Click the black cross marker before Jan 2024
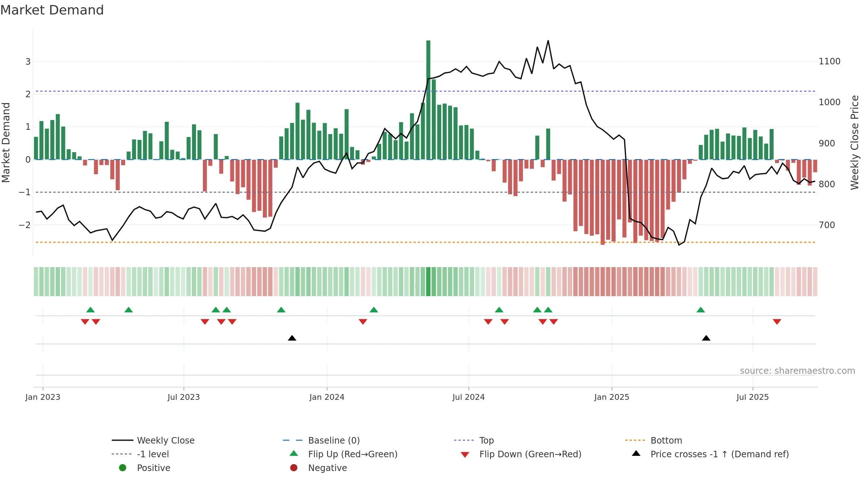 tap(292, 338)
